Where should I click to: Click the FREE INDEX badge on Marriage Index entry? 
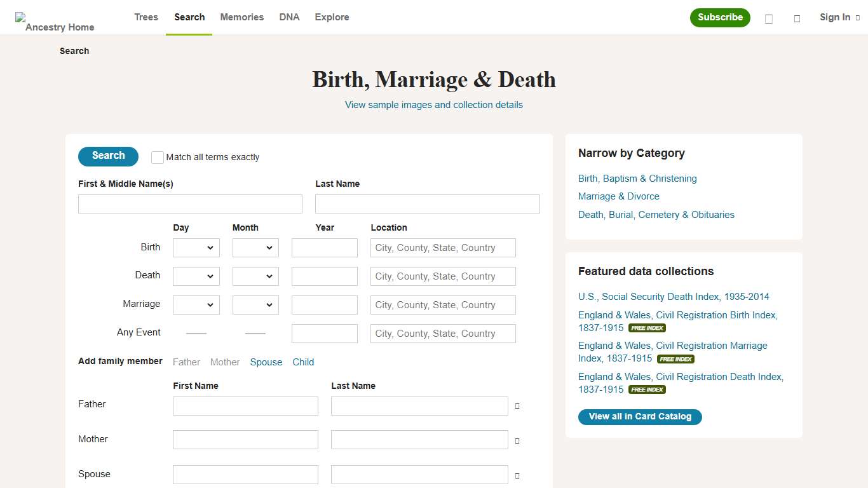coord(675,358)
